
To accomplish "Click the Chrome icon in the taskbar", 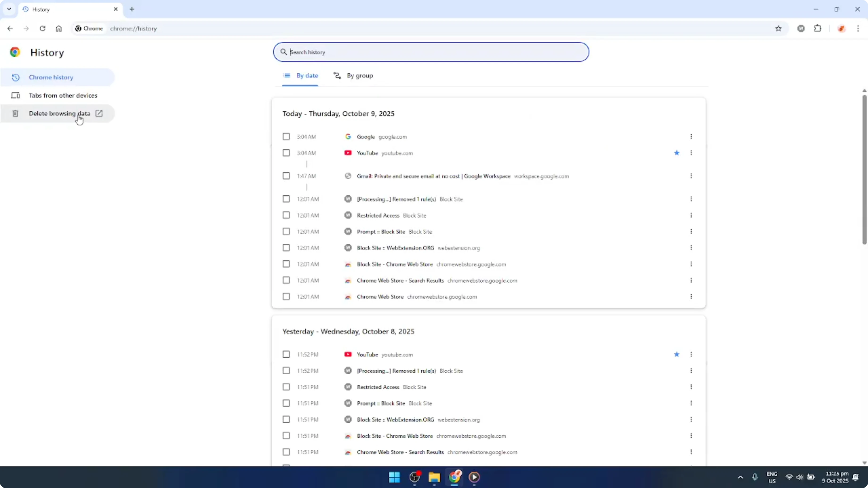I will [454, 477].
